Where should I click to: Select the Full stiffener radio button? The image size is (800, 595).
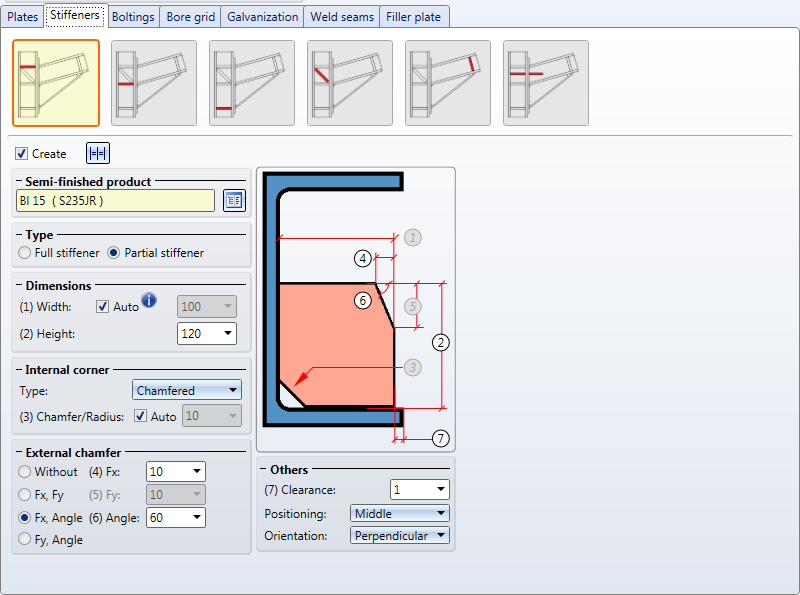coord(24,253)
